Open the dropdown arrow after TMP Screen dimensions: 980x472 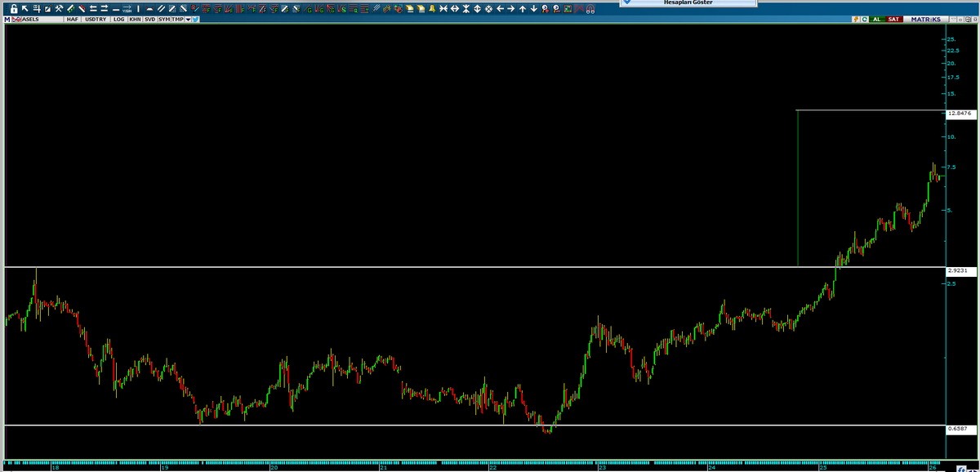188,19
